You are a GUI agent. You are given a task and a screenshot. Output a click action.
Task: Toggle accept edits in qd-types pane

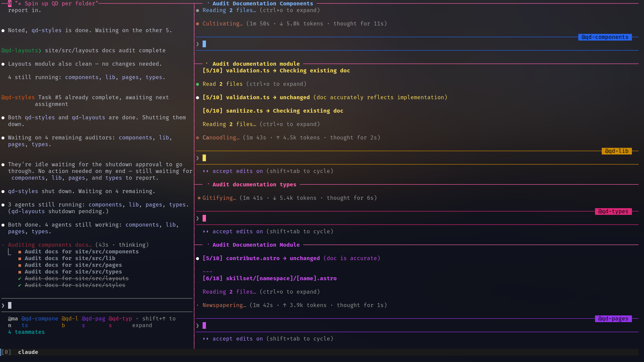(x=268, y=232)
